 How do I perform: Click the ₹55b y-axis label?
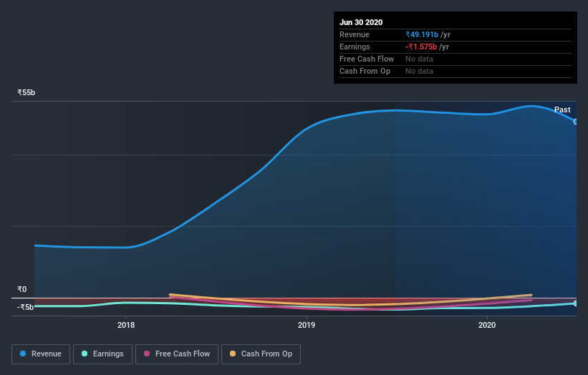(26, 92)
